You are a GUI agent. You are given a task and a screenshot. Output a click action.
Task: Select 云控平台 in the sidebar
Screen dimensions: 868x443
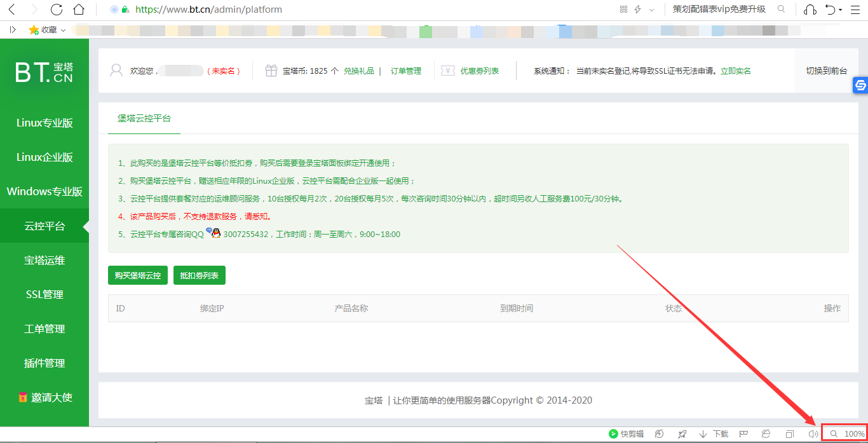tap(44, 226)
